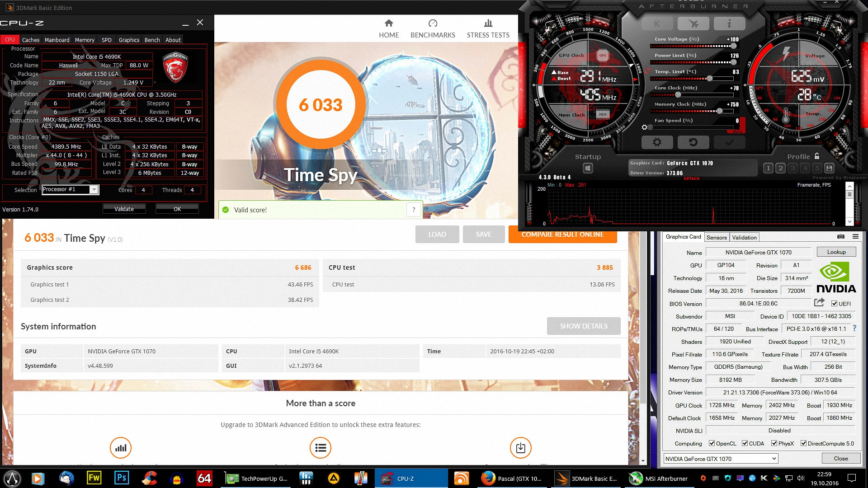Select profile slot 2
868x488 pixels.
pos(780,169)
